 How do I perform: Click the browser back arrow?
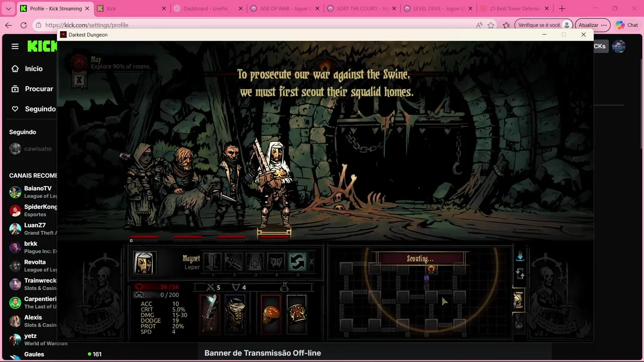pos(9,25)
